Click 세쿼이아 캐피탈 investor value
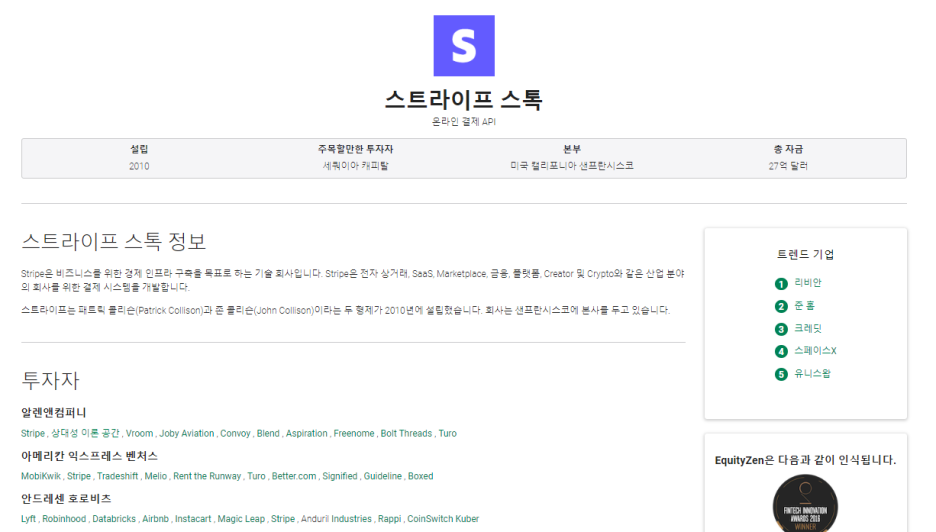 [356, 165]
